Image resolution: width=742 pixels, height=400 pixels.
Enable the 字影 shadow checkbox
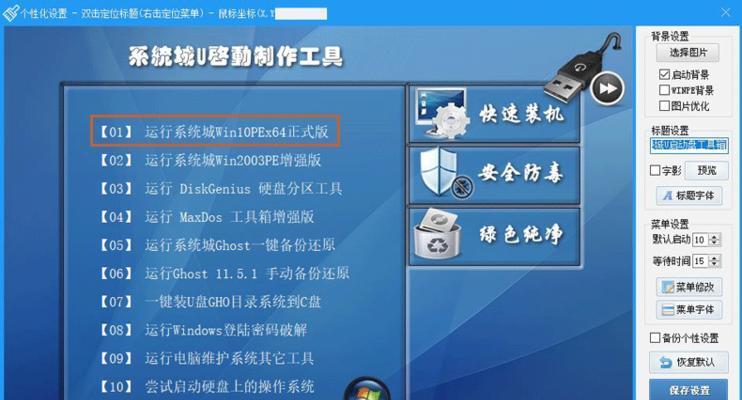pos(655,170)
